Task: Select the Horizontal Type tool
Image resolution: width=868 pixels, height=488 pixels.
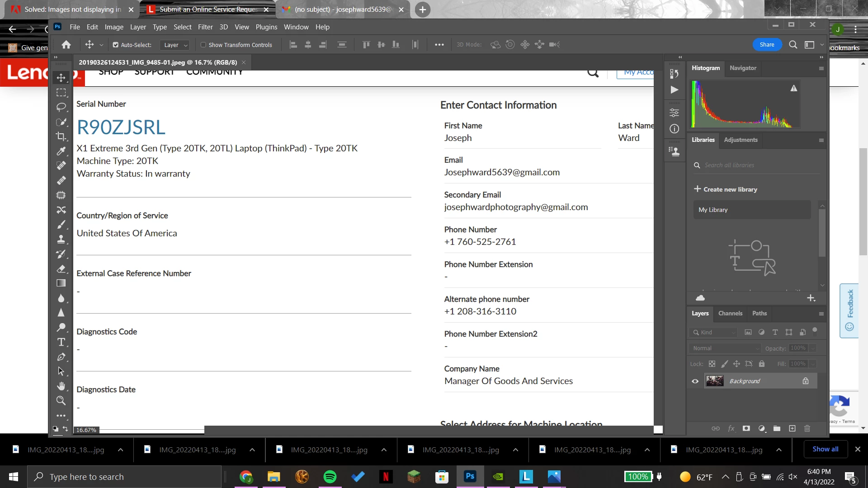Action: [x=61, y=342]
